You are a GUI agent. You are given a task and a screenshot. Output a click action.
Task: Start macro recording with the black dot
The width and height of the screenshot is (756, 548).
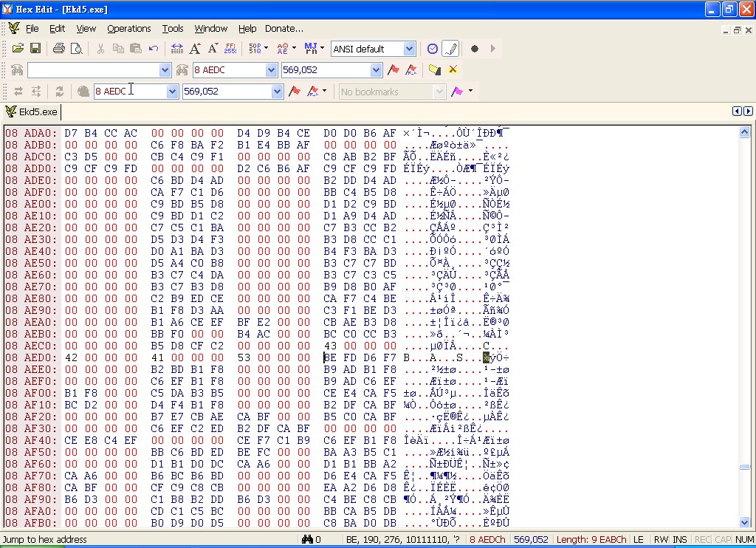coord(475,48)
